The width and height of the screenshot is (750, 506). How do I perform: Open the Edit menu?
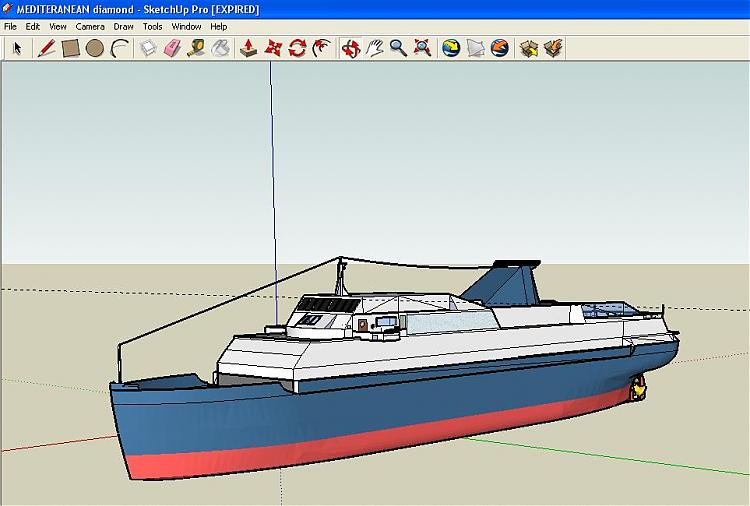[x=33, y=27]
